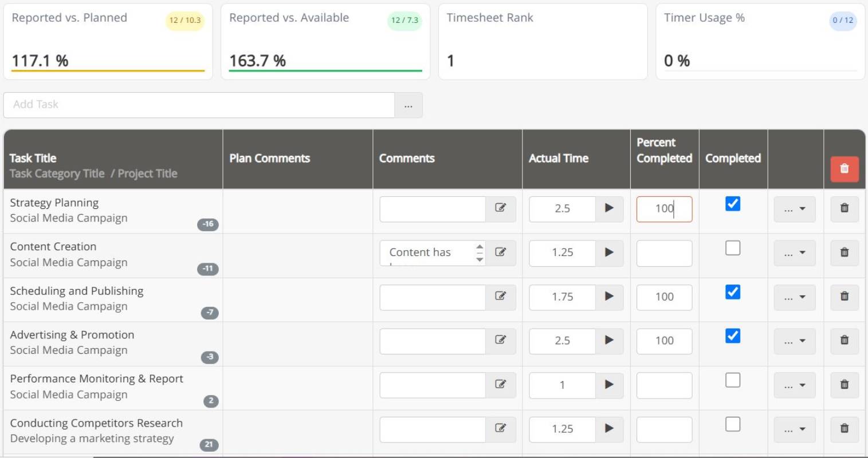Image resolution: width=868 pixels, height=458 pixels.
Task: Click the options button beside Add Task field
Action: pos(409,105)
